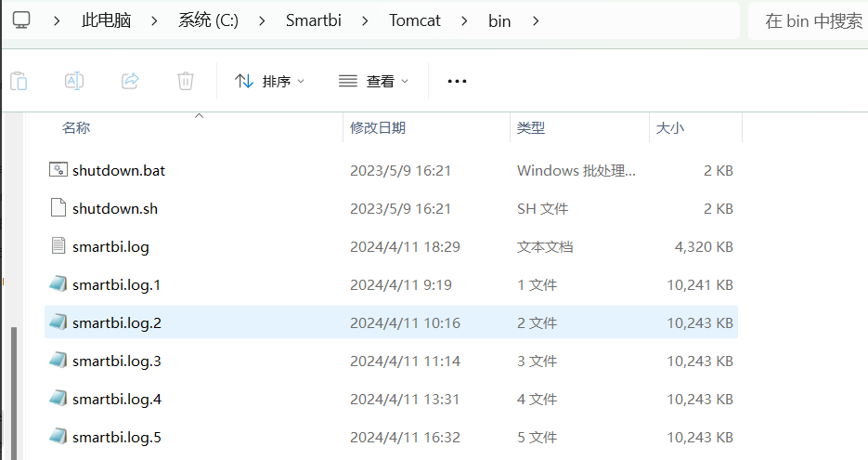Click the smartbi.log.4 file icon
Viewport: 868px width, 460px height.
(58, 399)
